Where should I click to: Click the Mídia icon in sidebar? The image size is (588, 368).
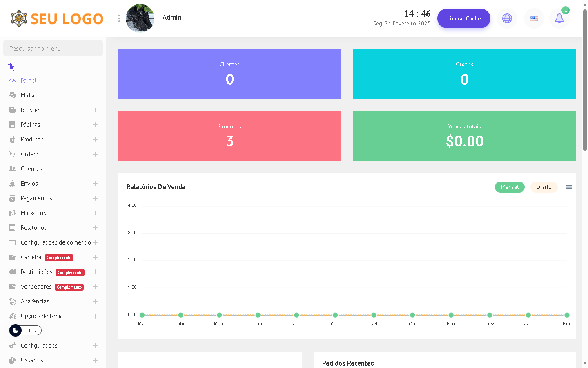coord(12,95)
